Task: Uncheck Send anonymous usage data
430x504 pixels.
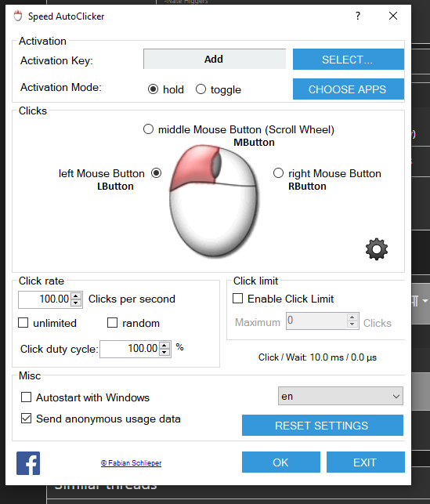Action: (x=27, y=419)
